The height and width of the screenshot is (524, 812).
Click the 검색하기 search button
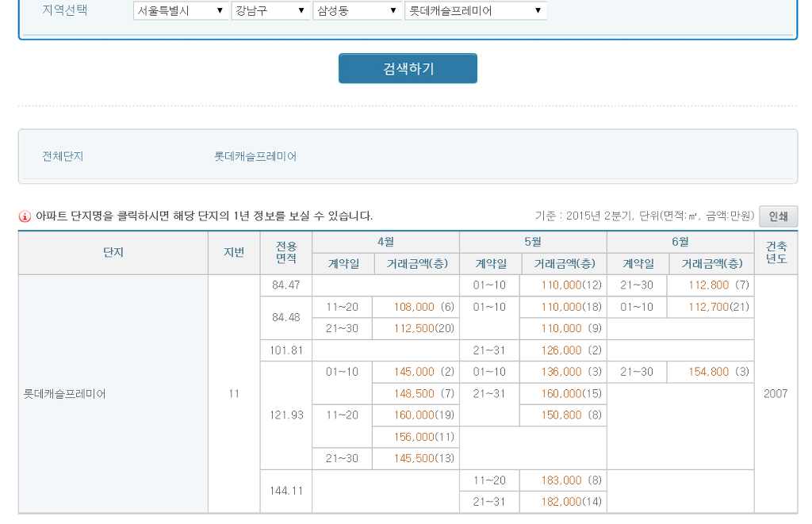click(x=408, y=68)
